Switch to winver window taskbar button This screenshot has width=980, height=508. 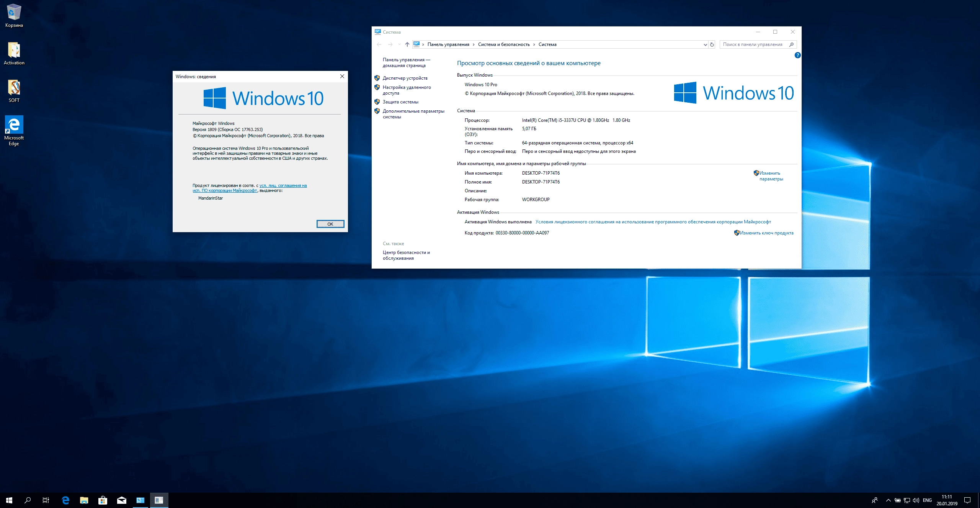[159, 500]
